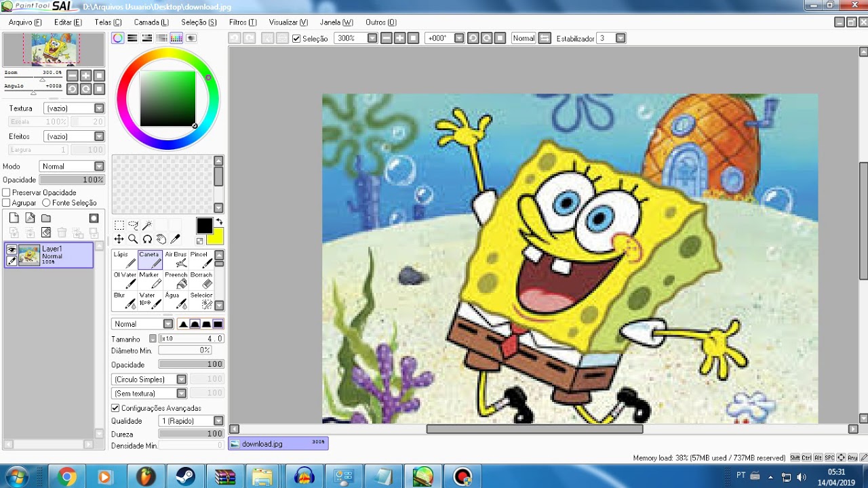
Task: Select the Air Brush tool
Action: pyautogui.click(x=176, y=260)
